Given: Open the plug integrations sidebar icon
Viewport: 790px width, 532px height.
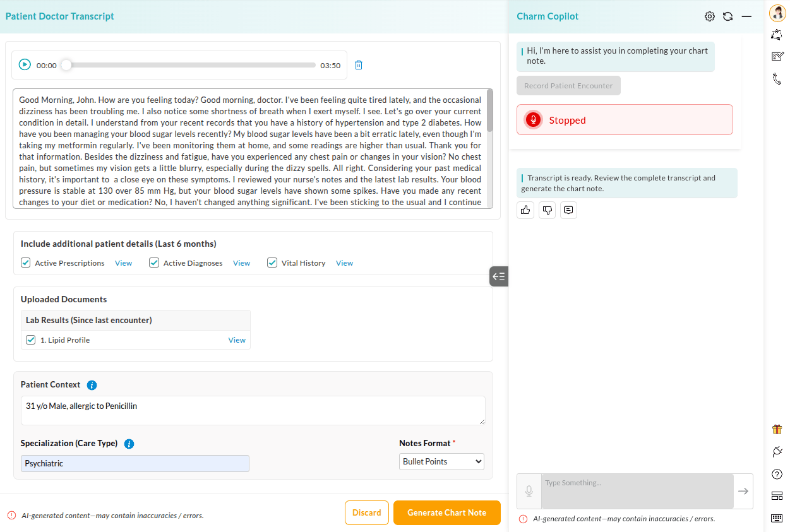Looking at the screenshot, I should pos(777,451).
